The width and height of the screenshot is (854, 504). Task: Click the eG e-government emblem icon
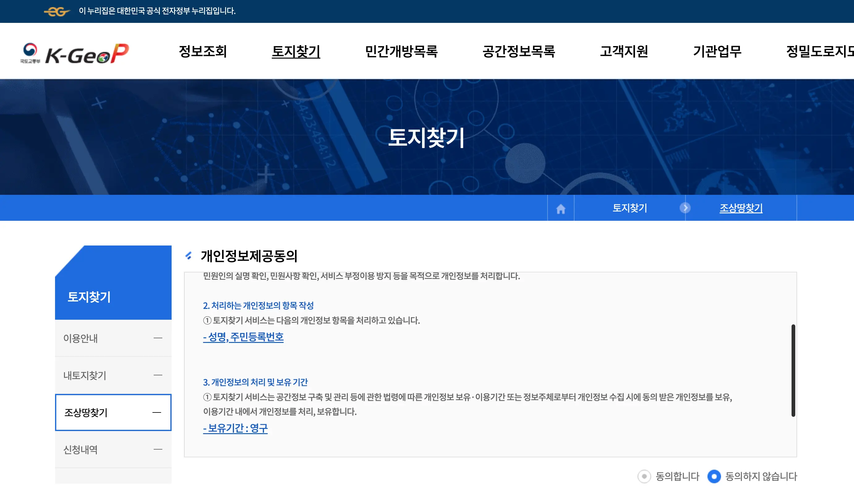point(57,11)
